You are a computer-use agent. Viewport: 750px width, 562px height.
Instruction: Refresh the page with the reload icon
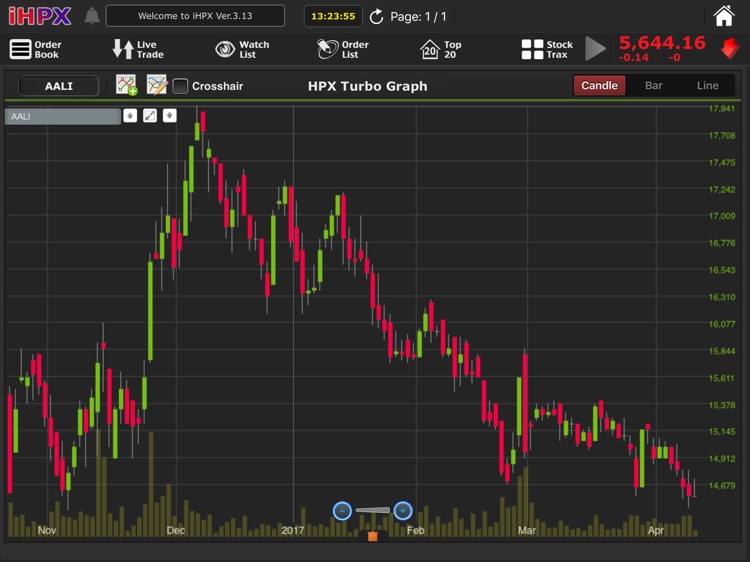[376, 17]
